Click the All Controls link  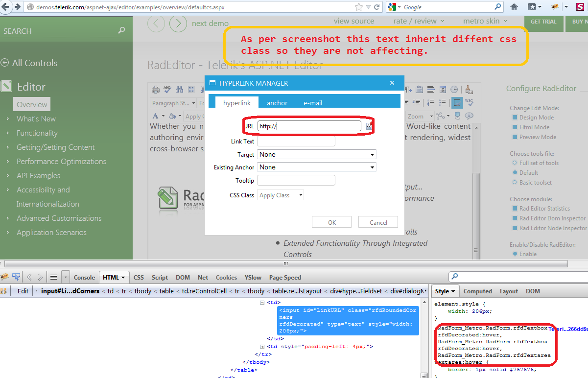(35, 63)
